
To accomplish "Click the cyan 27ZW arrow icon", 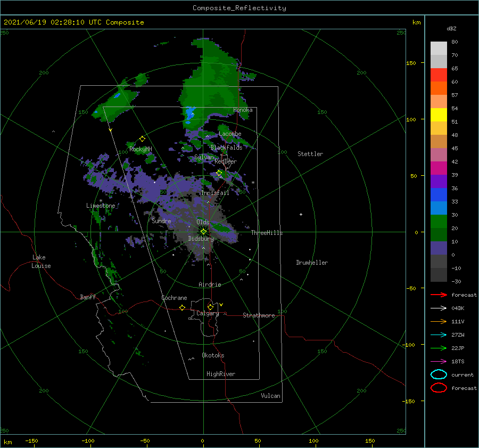I will coord(439,335).
